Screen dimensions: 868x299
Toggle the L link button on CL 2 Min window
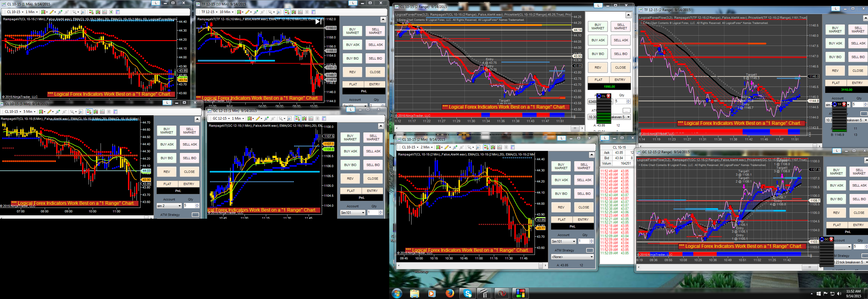[561, 138]
